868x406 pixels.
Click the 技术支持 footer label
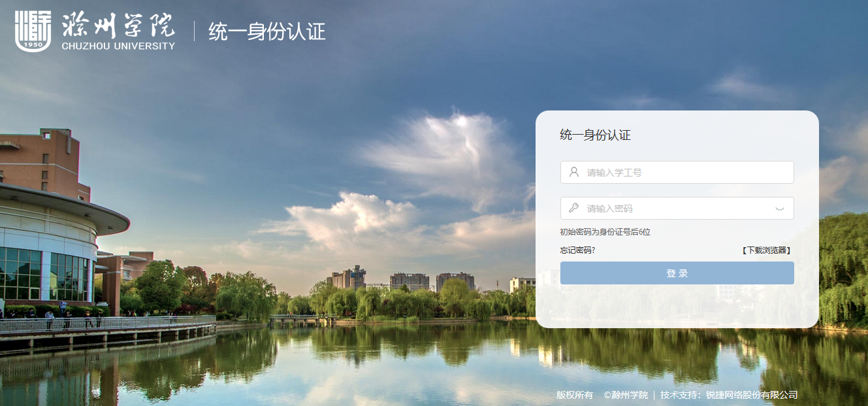coord(679,395)
